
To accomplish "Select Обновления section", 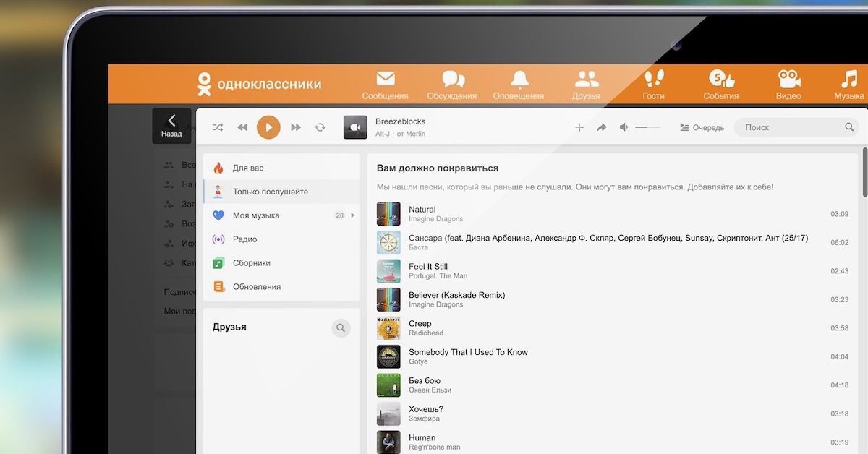I will [x=281, y=287].
